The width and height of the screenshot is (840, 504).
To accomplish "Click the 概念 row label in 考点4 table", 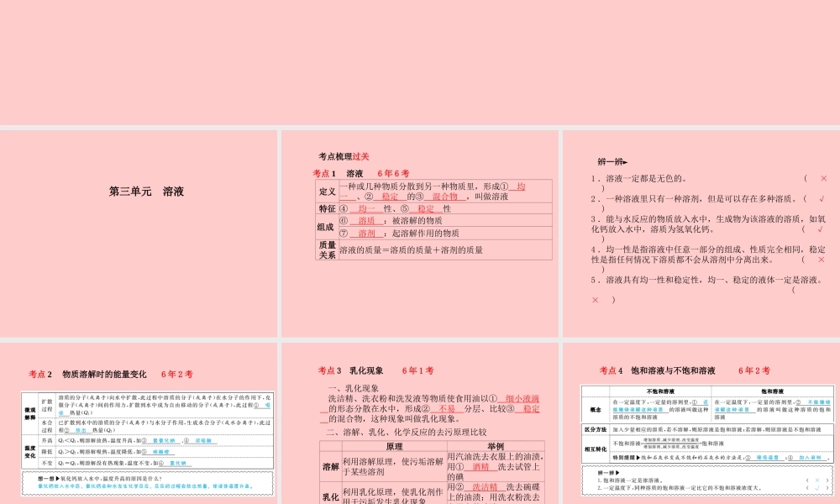I will pyautogui.click(x=596, y=410).
